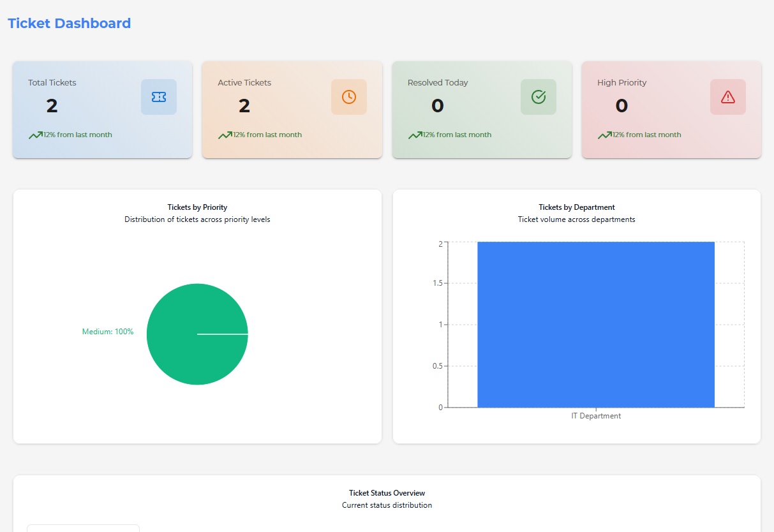Select the Total Tickets summary card
The image size is (774, 532).
(x=102, y=109)
